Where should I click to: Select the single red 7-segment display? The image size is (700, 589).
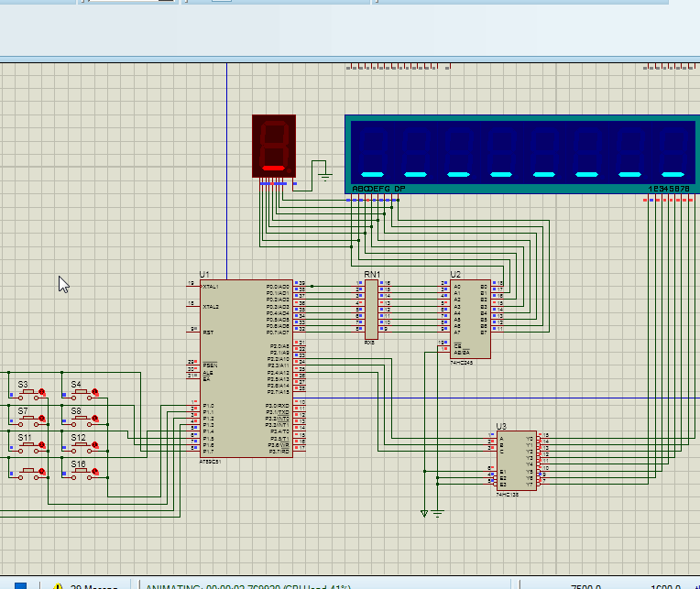tap(274, 147)
